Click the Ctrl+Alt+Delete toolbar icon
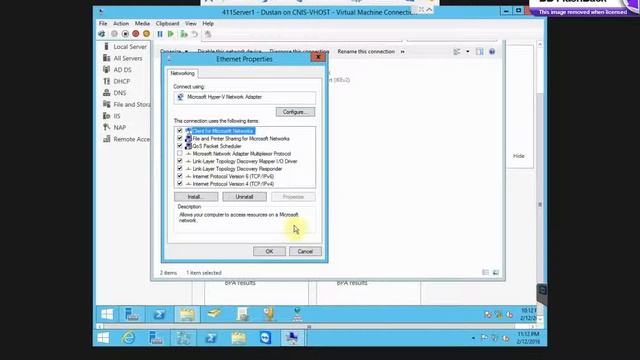 point(102,34)
